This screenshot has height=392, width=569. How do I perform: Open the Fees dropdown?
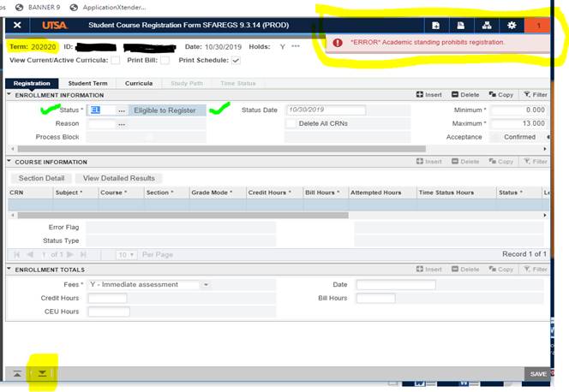pyautogui.click(x=206, y=285)
